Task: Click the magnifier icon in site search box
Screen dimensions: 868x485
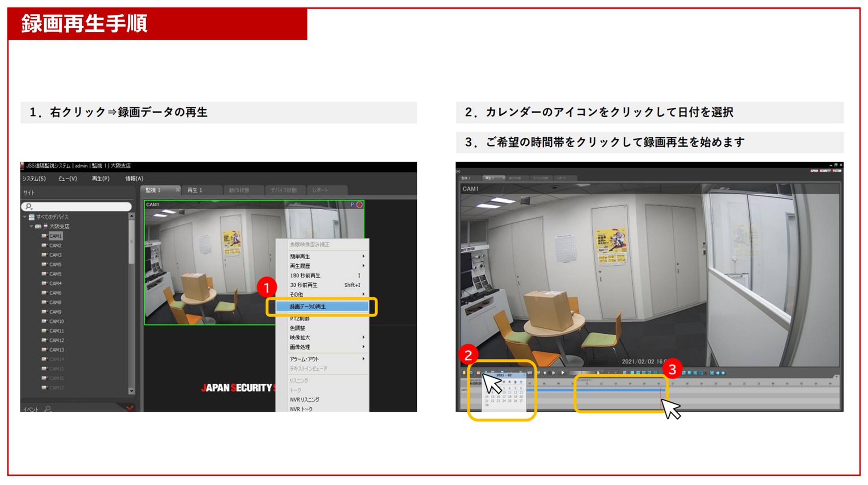Action: coord(29,207)
